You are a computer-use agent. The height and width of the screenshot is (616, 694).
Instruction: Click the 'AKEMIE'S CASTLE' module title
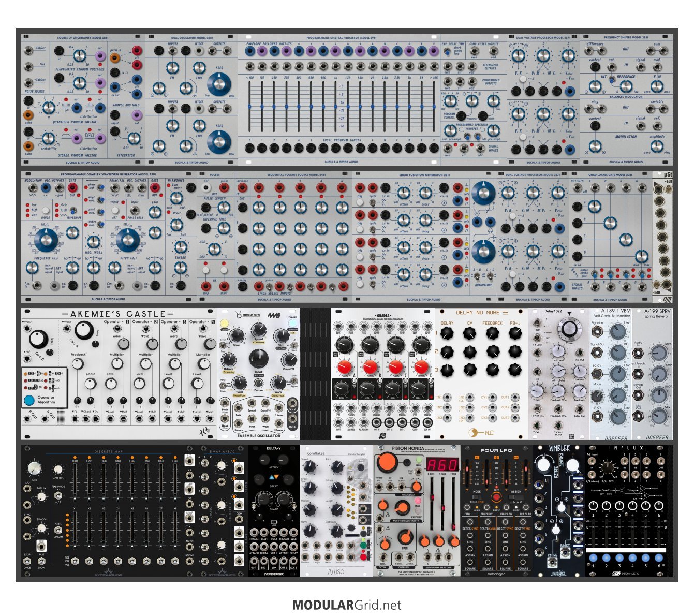(118, 314)
